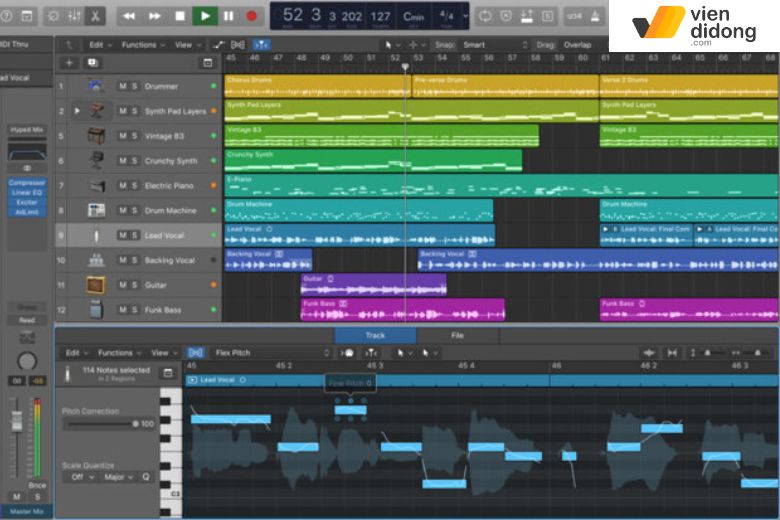This screenshot has height=520, width=780.
Task: Click the Rewind transport button
Action: (x=129, y=16)
